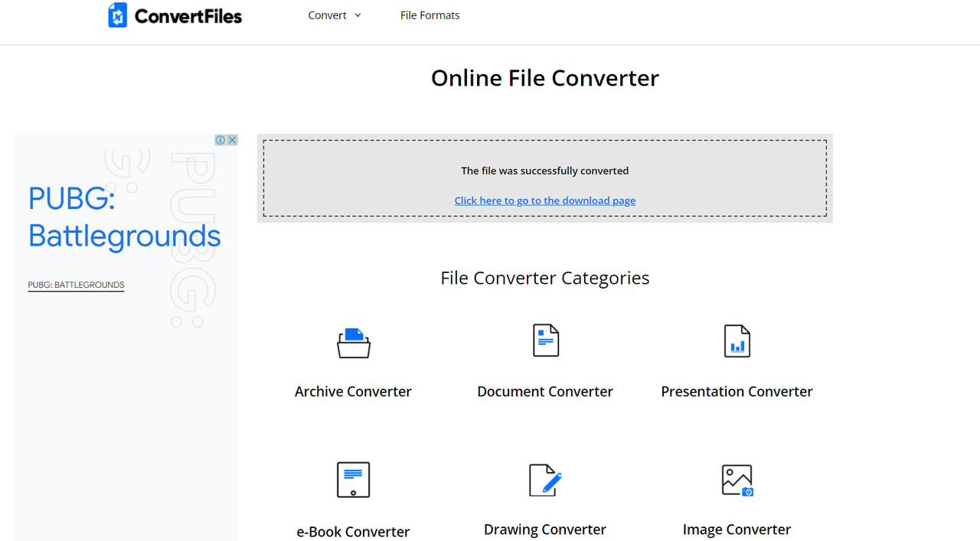Viewport: 980px width, 541px height.
Task: Open the Document Converter label
Action: click(545, 391)
